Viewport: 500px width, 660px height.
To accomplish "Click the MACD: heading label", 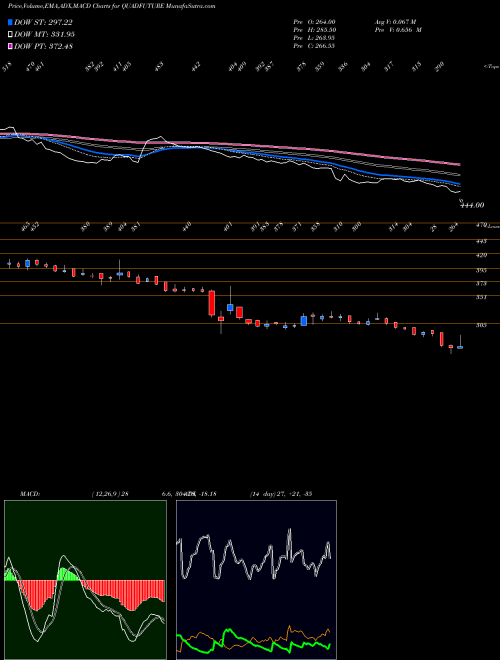I will click(30, 494).
